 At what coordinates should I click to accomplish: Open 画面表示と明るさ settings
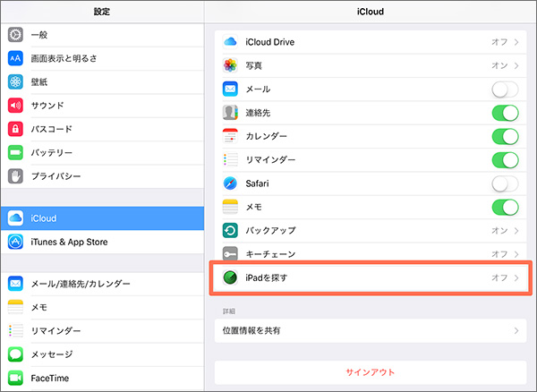point(102,58)
